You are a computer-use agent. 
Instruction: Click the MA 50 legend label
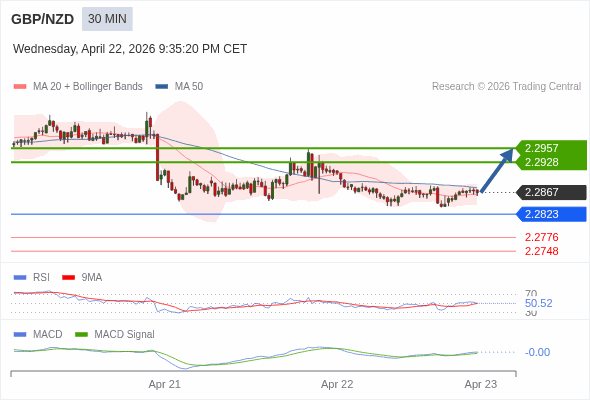189,87
